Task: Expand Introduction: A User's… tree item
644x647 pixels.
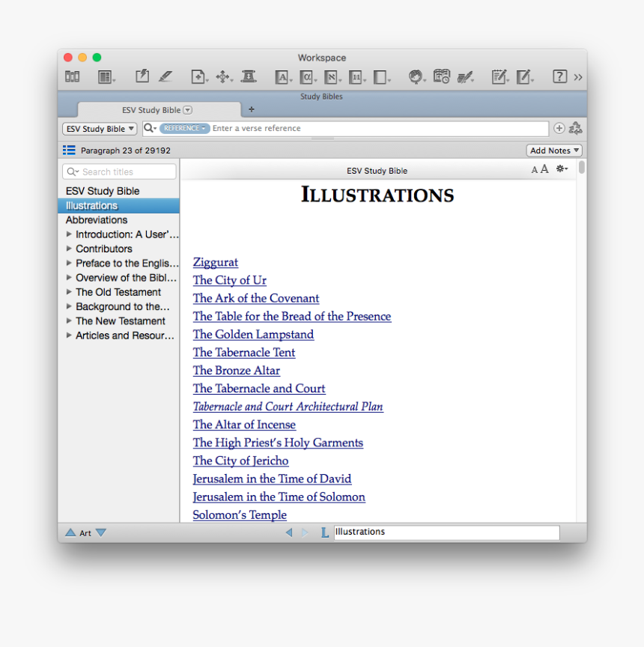Action: 69,234
